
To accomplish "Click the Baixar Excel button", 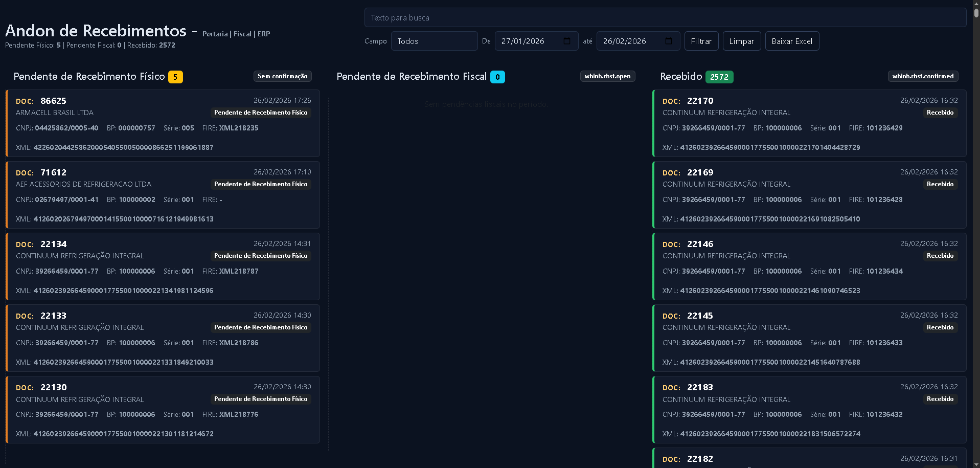I will [x=792, y=41].
